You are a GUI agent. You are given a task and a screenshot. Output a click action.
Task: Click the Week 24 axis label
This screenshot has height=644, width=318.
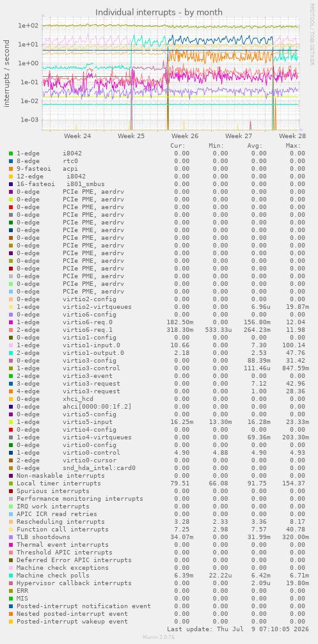pos(77,136)
